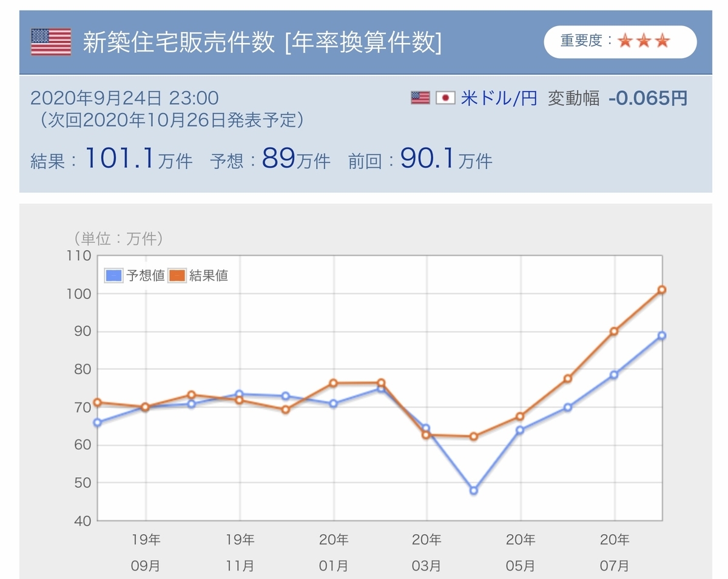Select the orange result point at 20年01月
This screenshot has height=579, width=728.
[333, 383]
